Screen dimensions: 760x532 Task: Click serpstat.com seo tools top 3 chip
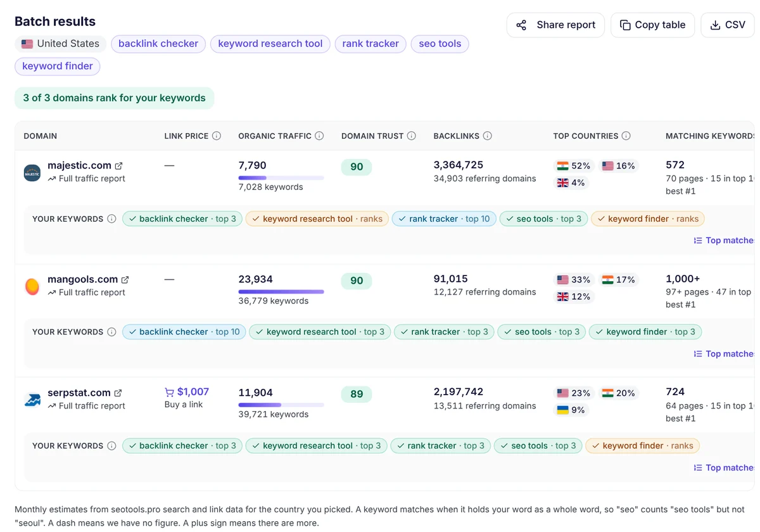(538, 446)
